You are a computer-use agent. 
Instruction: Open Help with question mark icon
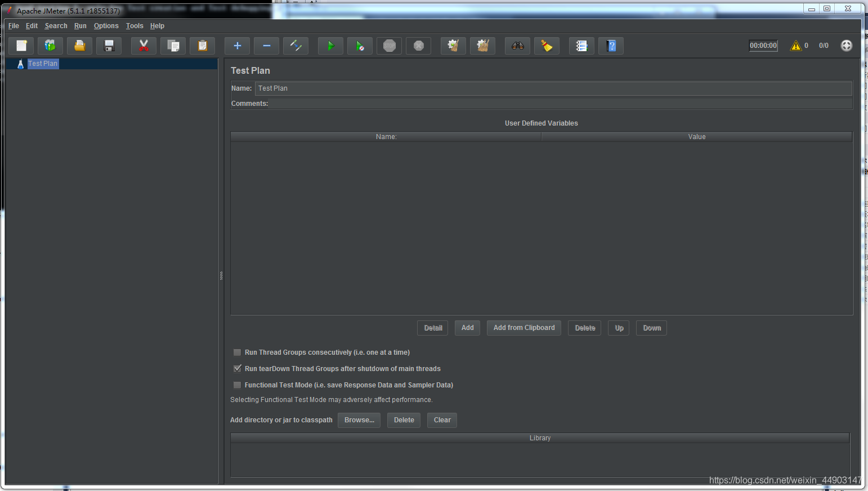pyautogui.click(x=611, y=46)
